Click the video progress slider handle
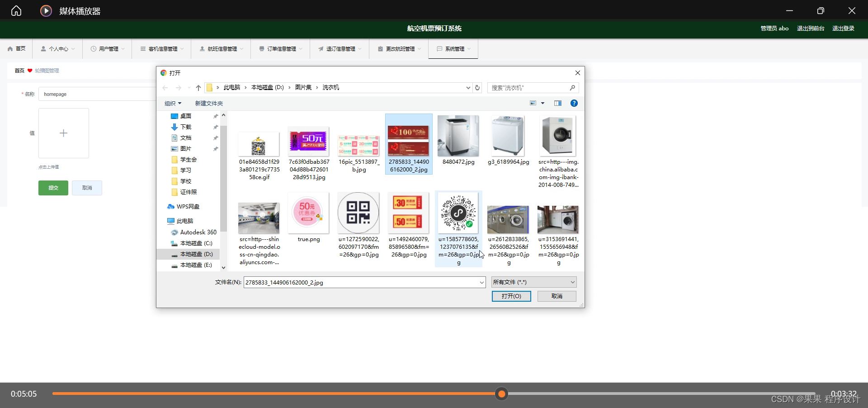868x408 pixels. click(x=501, y=394)
